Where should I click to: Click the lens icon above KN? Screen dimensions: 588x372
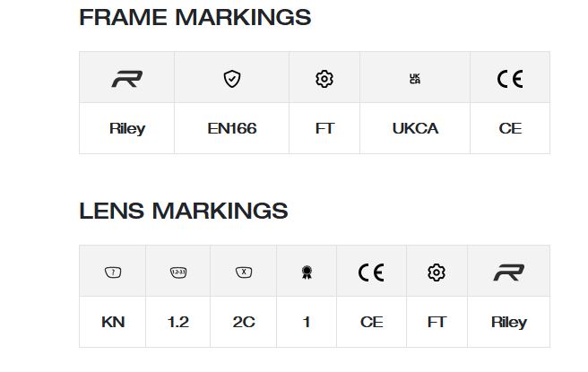(113, 272)
